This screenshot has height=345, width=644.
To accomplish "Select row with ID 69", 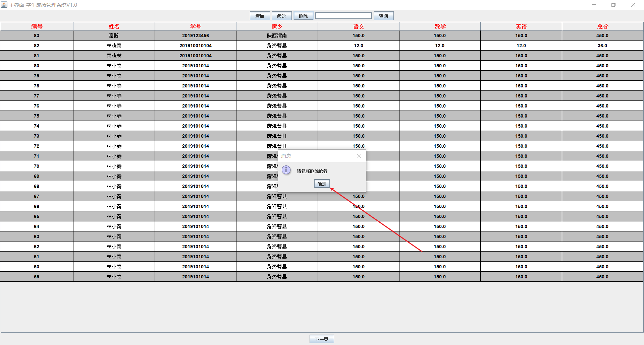I will (37, 176).
